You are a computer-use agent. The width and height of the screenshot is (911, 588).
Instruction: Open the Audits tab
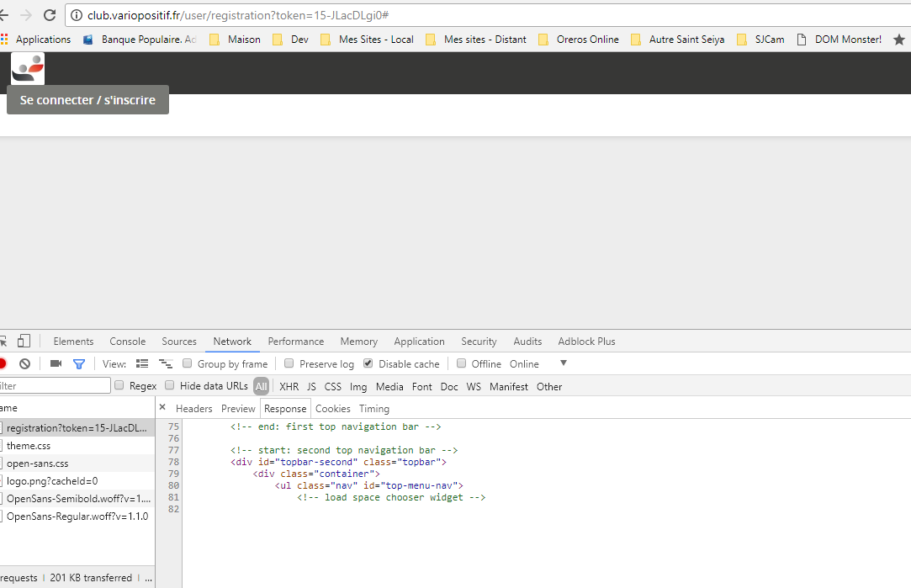click(x=527, y=342)
